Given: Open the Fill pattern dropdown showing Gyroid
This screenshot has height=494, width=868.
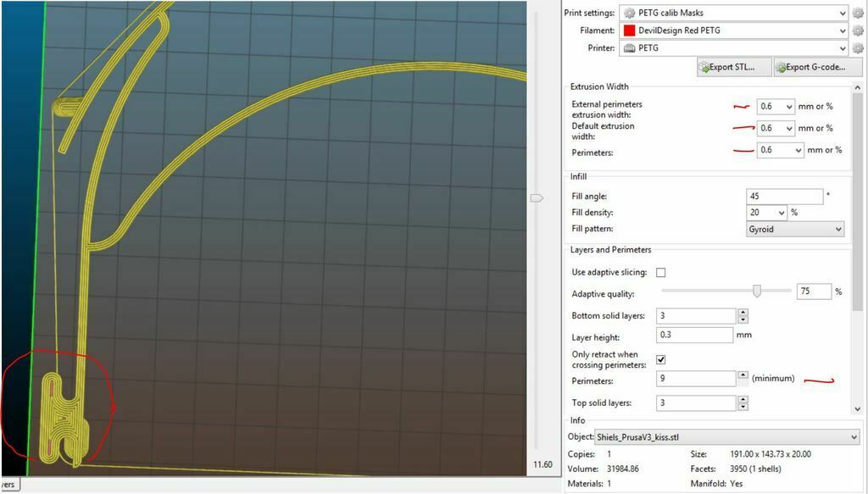Looking at the screenshot, I should pyautogui.click(x=794, y=229).
